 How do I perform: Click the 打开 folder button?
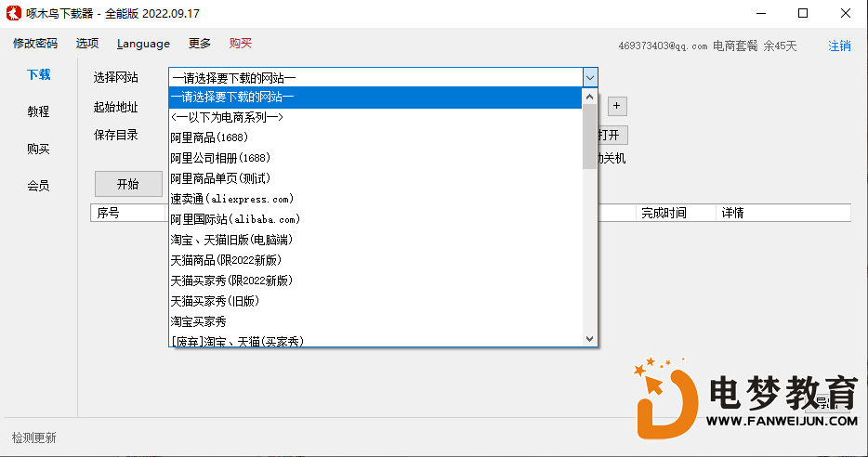pos(612,136)
